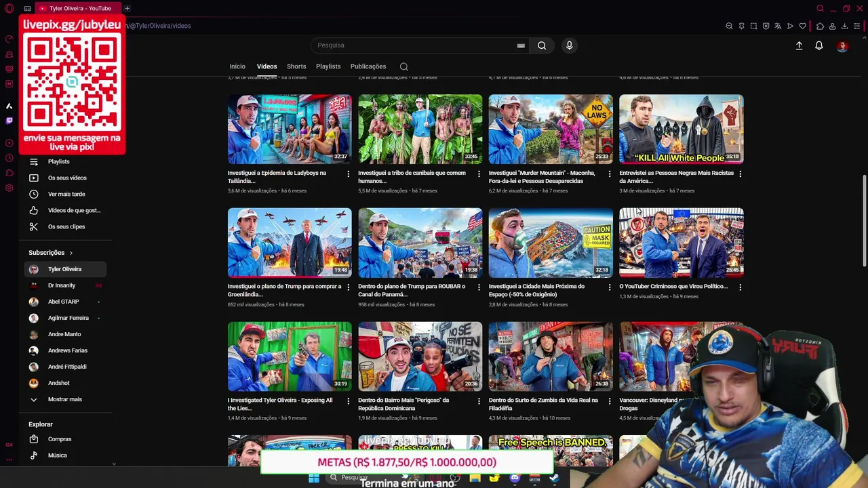
Task: Open options for Canal do Panamá video
Action: [479, 287]
